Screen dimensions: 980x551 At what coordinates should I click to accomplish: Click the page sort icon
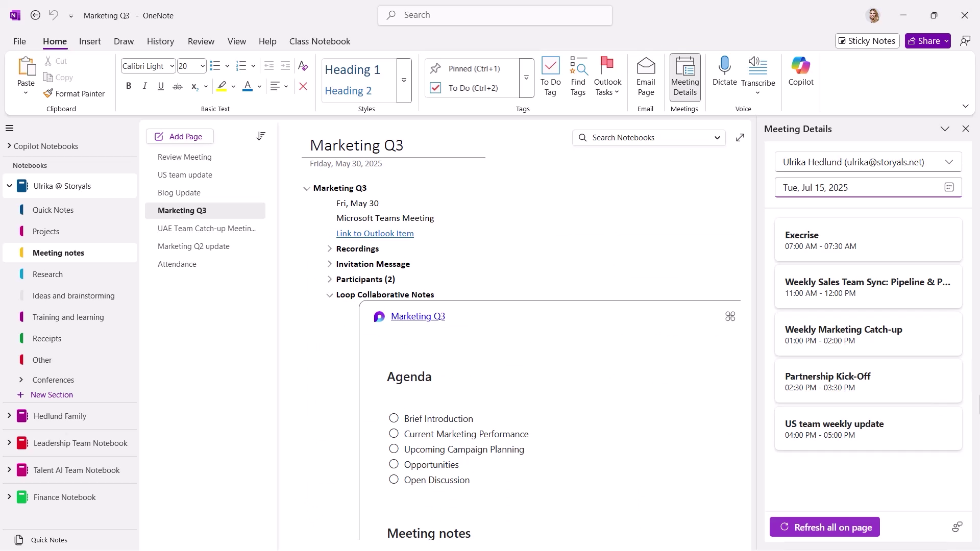click(260, 136)
